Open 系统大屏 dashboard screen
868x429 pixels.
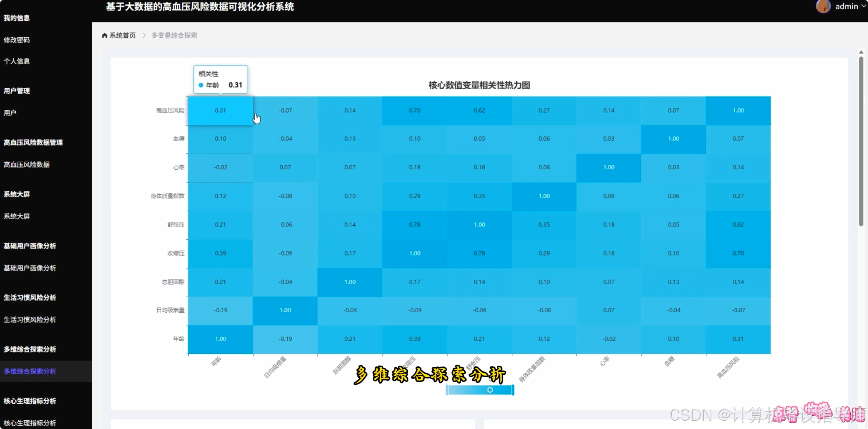(x=17, y=216)
